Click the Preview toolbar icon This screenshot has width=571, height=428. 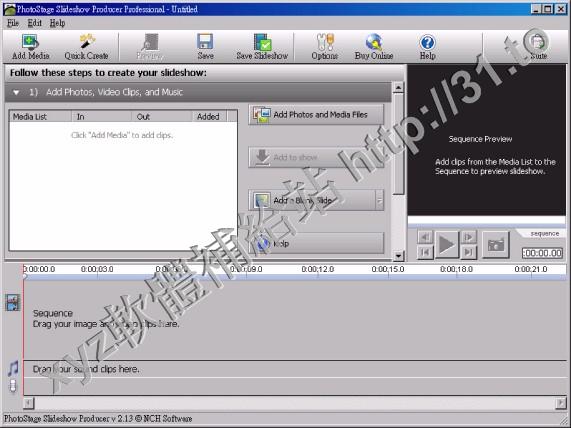point(150,47)
